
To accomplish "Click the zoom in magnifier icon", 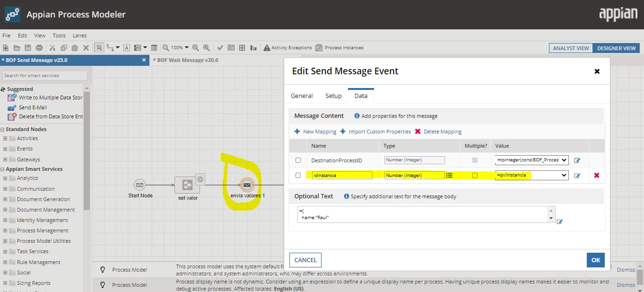I will 207,48.
